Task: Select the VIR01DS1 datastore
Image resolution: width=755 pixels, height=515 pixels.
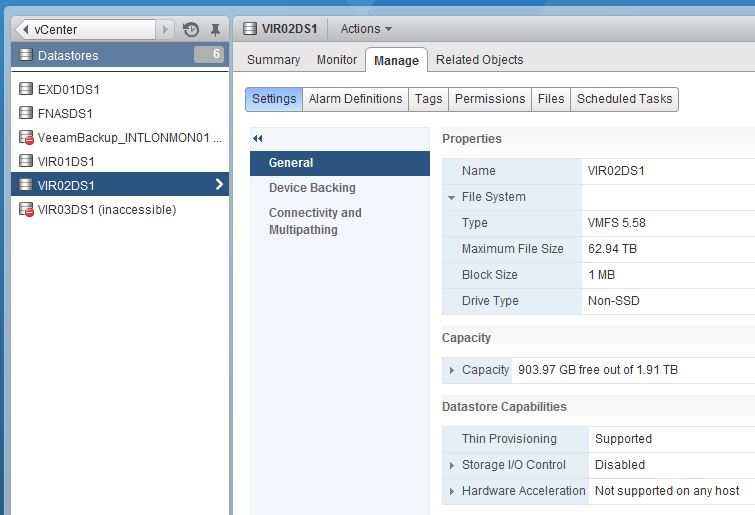Action: (66, 161)
